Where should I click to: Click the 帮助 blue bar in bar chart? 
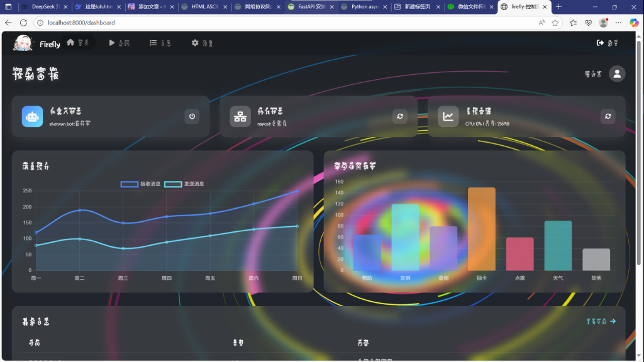coord(367,253)
